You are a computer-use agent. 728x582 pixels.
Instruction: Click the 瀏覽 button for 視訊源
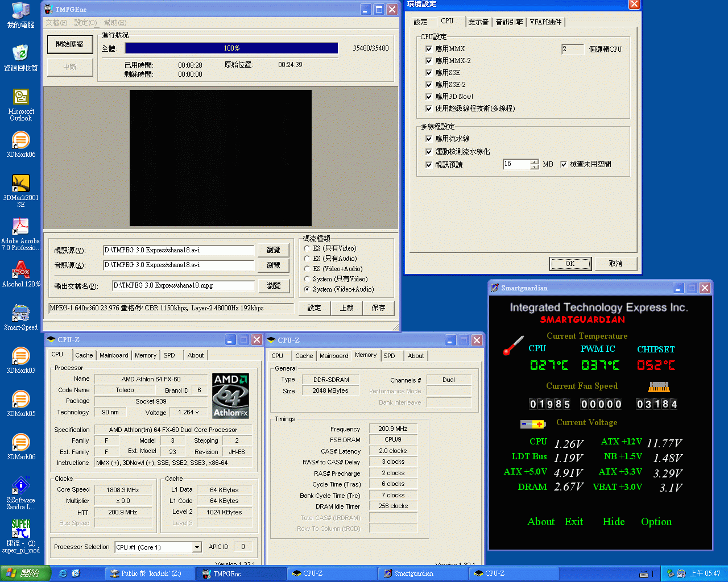point(274,250)
